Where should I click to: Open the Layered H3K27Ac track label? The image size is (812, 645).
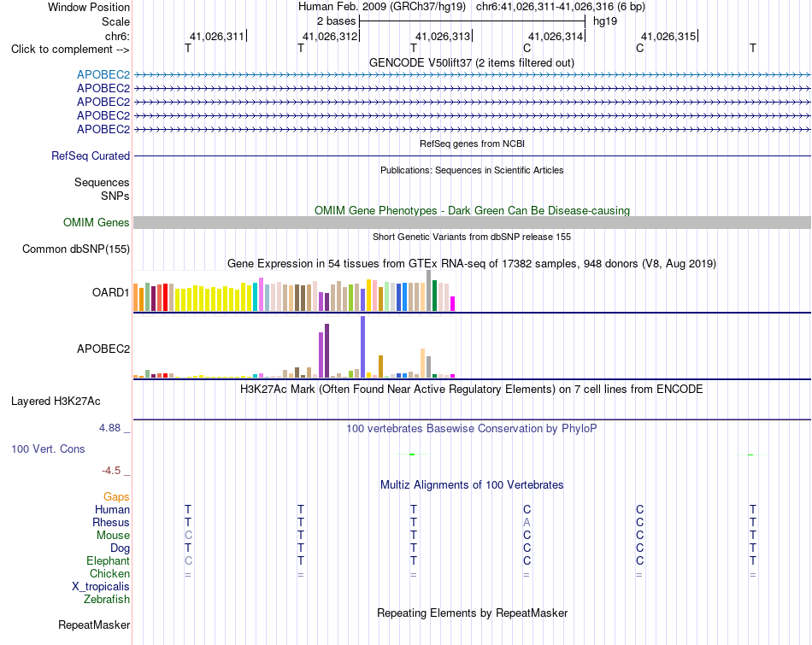[x=56, y=402]
